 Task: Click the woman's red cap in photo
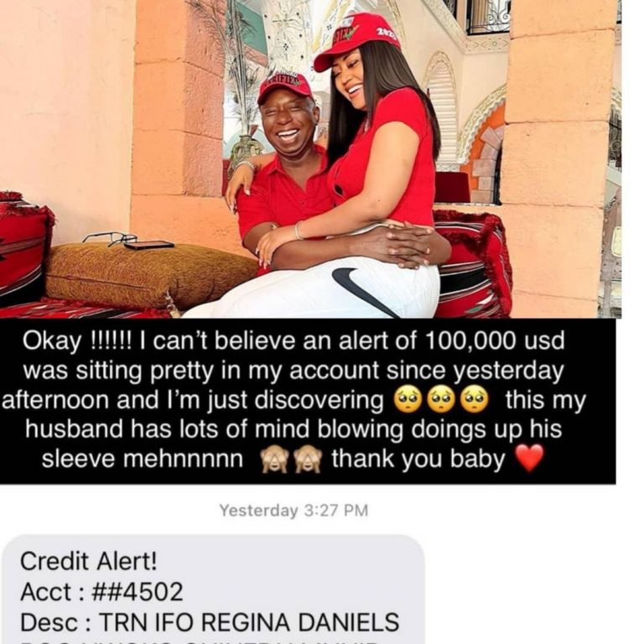(356, 39)
